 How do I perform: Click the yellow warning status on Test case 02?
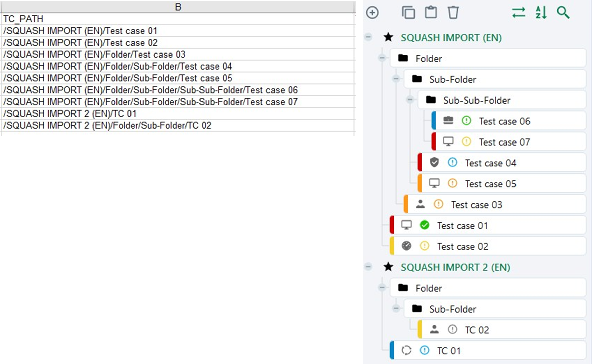tap(424, 246)
